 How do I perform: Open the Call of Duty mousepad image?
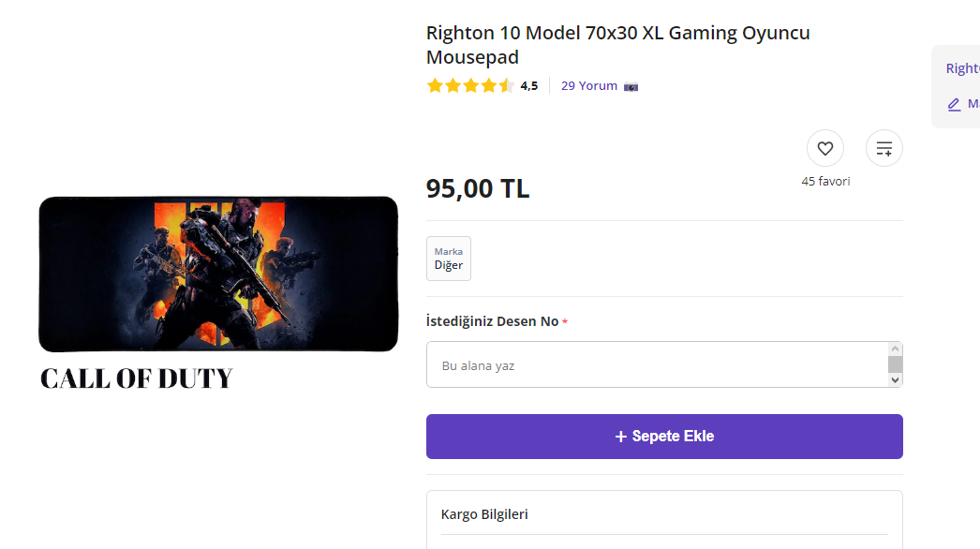[218, 274]
